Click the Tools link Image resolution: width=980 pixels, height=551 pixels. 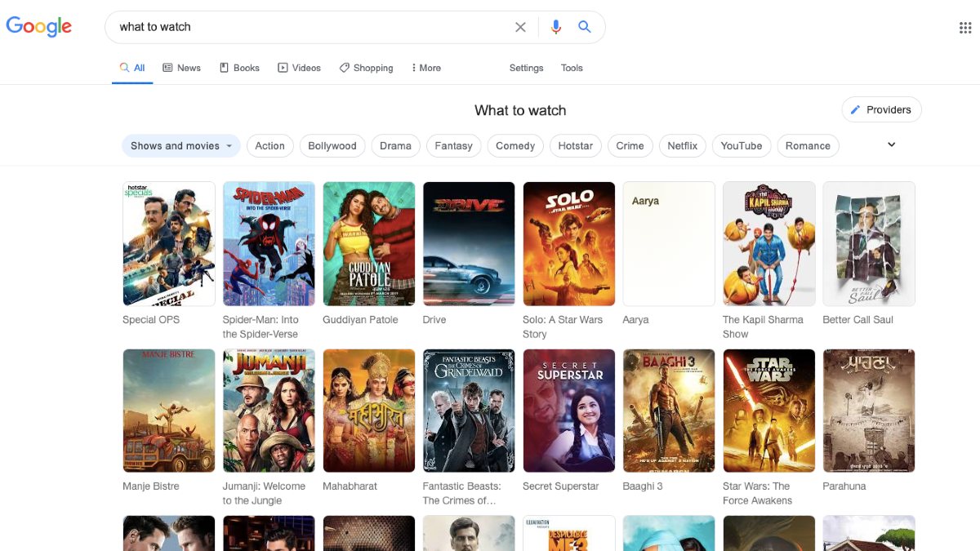(572, 68)
